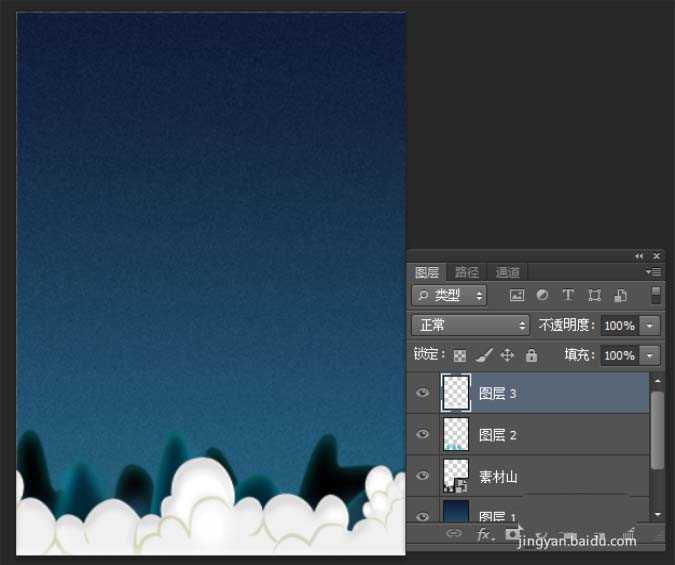Switch to the 路径 tab
The image size is (675, 565).
467,272
